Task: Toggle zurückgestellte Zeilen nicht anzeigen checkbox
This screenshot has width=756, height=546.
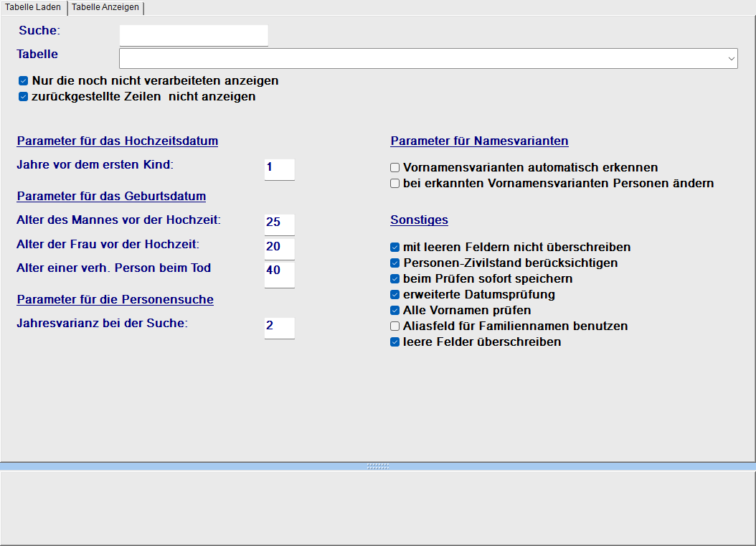Action: [23, 97]
